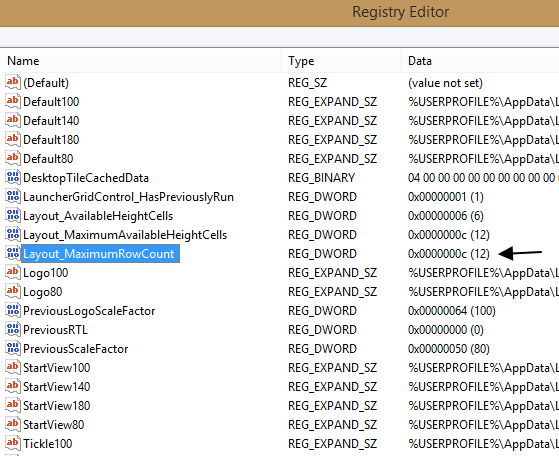The image size is (559, 456).
Task: Select the Tickle100 string value icon
Action: 13,443
